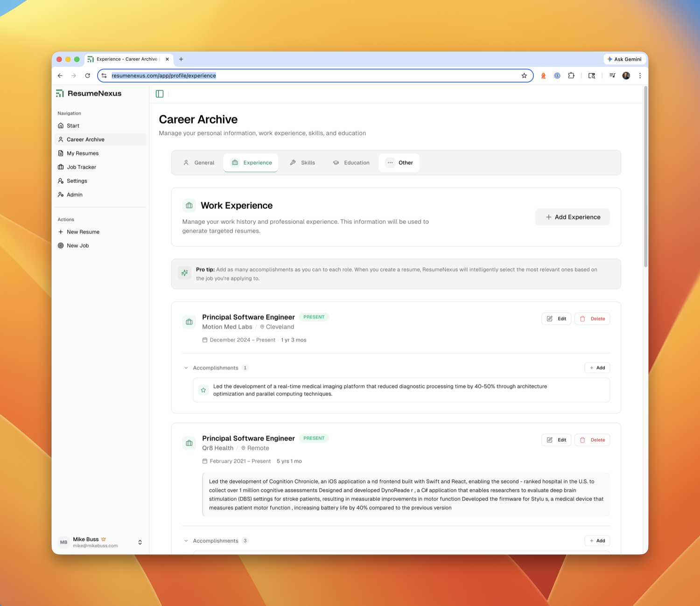Open the Education tab
Screen dimensions: 700x606
351,162
